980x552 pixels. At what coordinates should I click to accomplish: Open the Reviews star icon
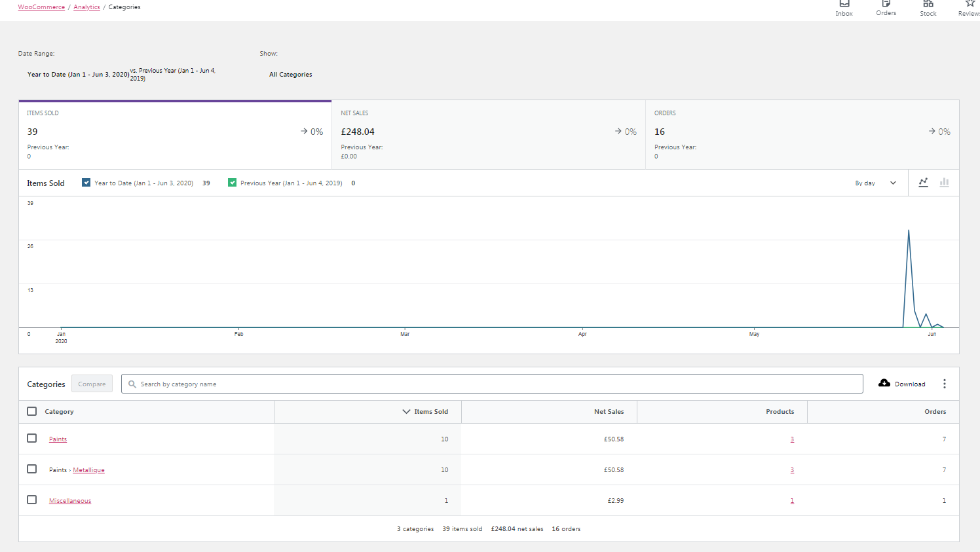(x=970, y=3)
